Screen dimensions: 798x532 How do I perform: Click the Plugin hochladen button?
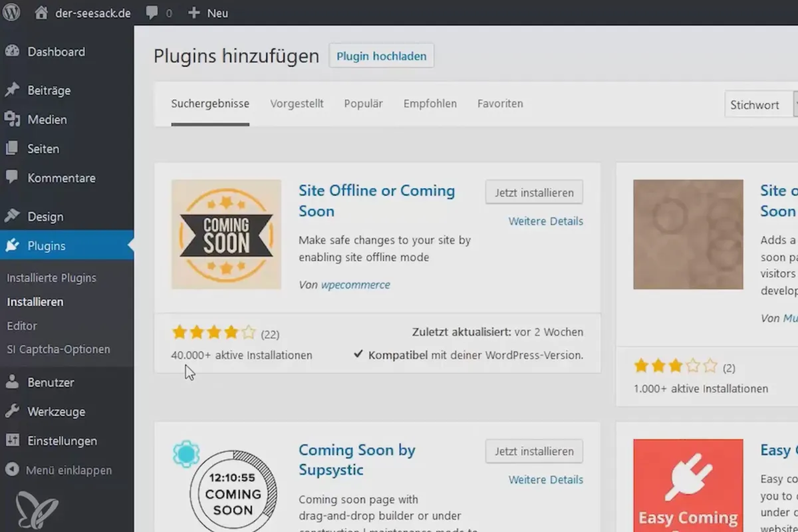pos(382,57)
